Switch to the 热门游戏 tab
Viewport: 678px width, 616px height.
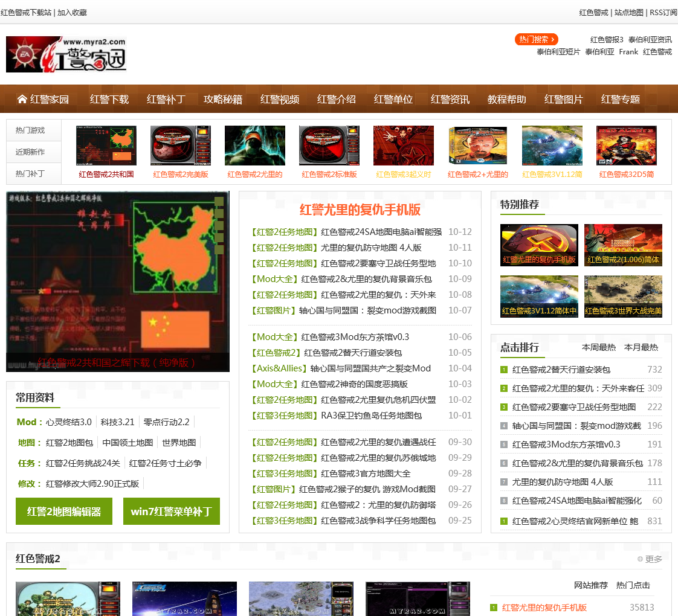pos(34,130)
